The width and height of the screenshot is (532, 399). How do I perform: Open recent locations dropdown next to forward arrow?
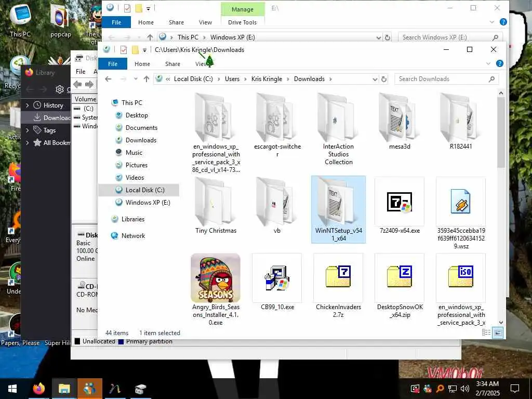coord(136,79)
